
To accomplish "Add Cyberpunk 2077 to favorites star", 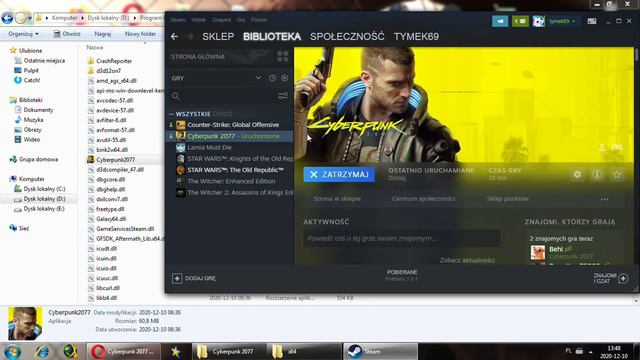I will coord(617,175).
